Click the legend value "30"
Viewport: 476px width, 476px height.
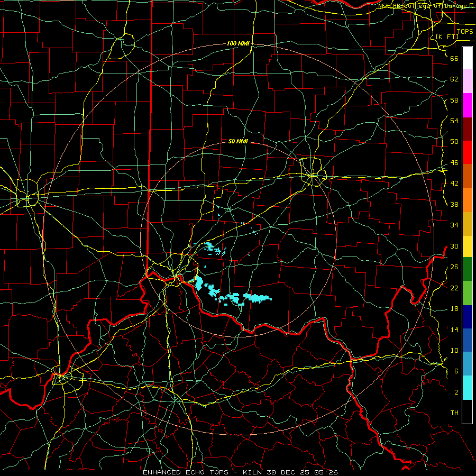coord(454,246)
